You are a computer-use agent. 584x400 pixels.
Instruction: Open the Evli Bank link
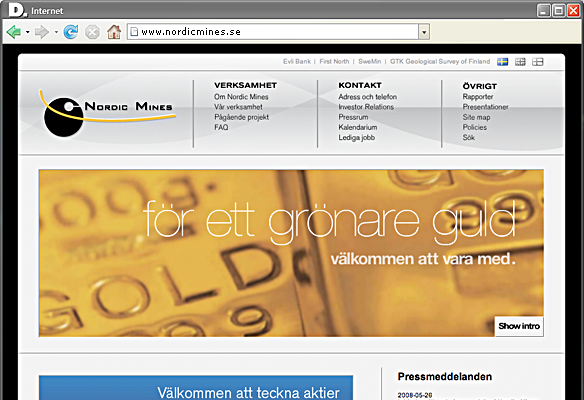tap(296, 61)
